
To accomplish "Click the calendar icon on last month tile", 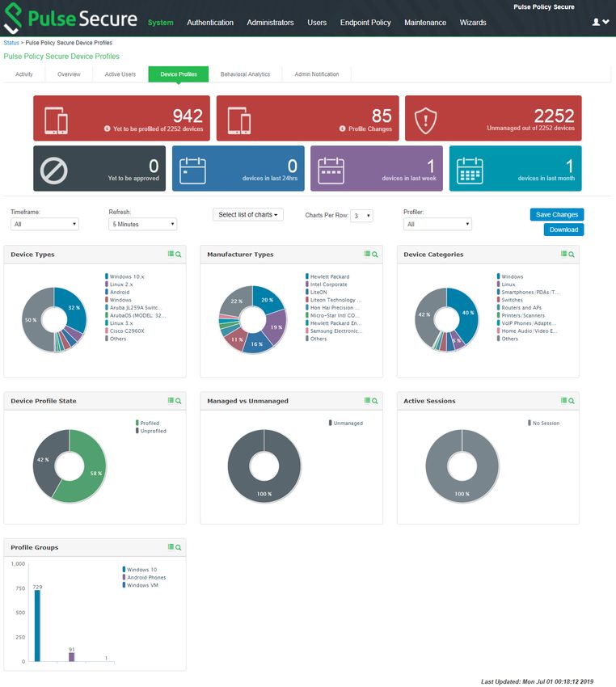I will 470,171.
